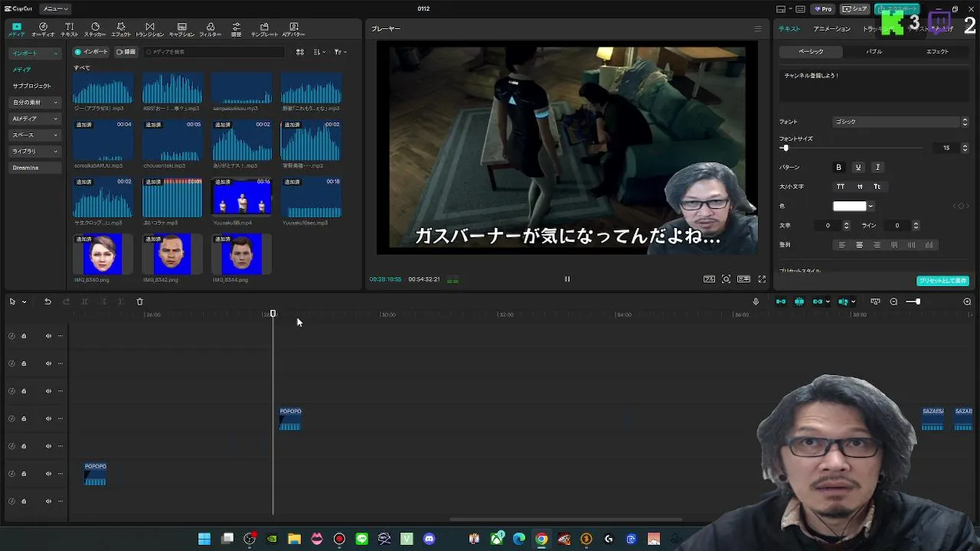Toggle lock on the top timeline track

tap(24, 336)
